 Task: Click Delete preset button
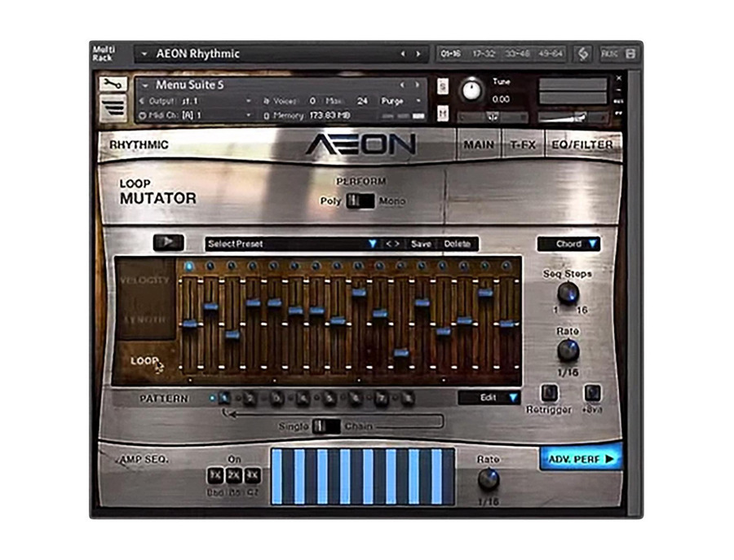tap(458, 244)
